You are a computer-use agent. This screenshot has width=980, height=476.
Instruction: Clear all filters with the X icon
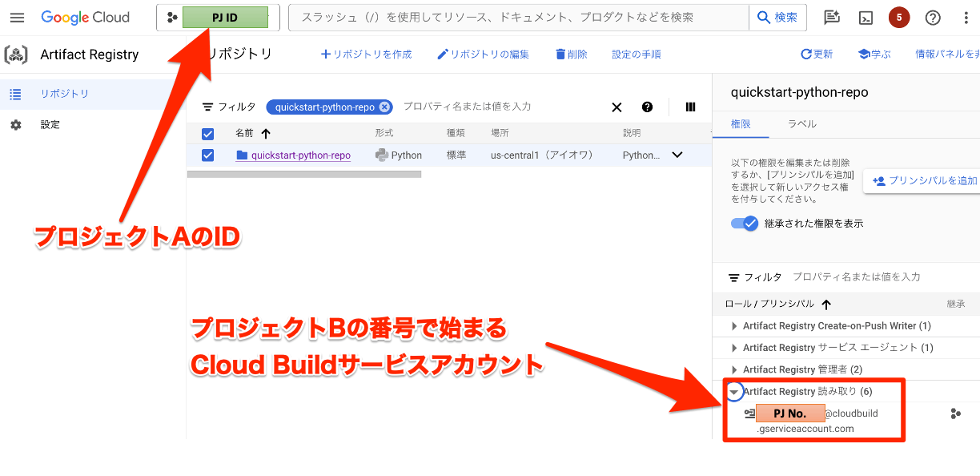tap(617, 107)
